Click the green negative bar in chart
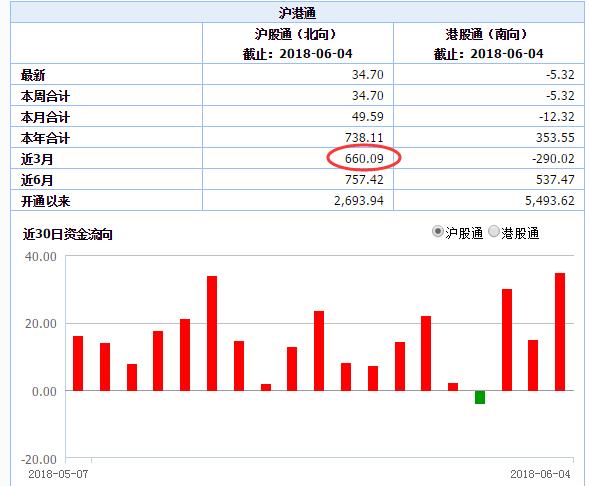The image size is (589, 486). [480, 397]
